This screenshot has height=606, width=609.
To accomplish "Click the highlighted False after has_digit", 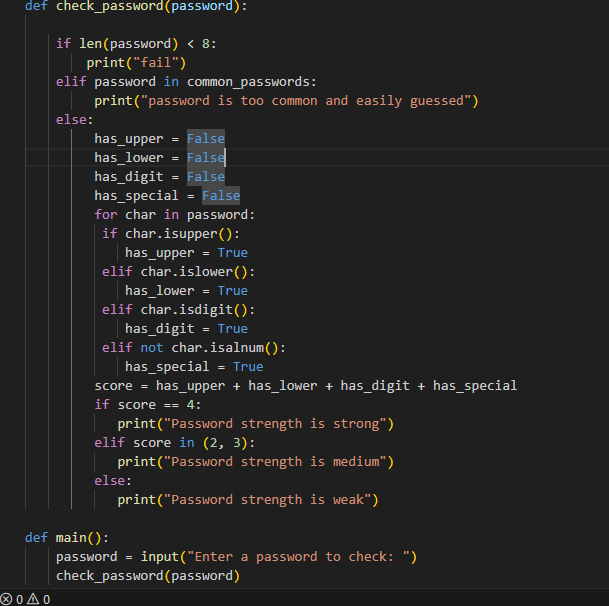I will click(x=206, y=177).
